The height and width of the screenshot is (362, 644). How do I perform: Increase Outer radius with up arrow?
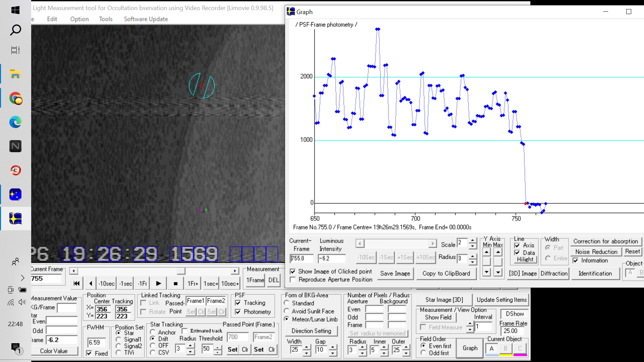coord(406,347)
